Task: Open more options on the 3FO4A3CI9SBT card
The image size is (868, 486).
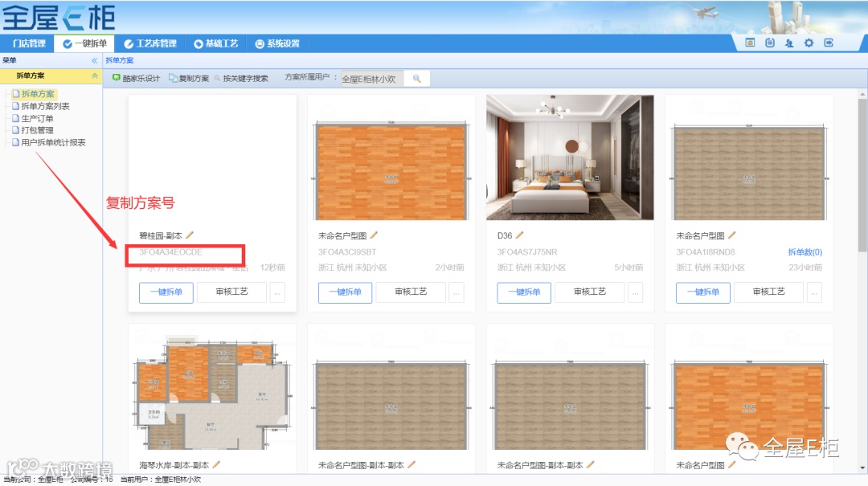Action: click(457, 292)
